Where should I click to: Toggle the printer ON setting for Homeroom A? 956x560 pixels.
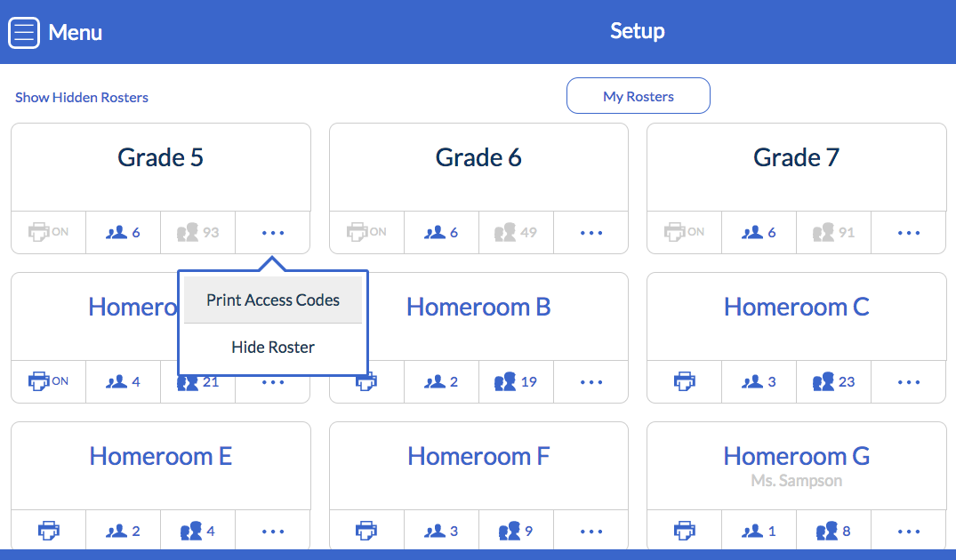click(48, 381)
